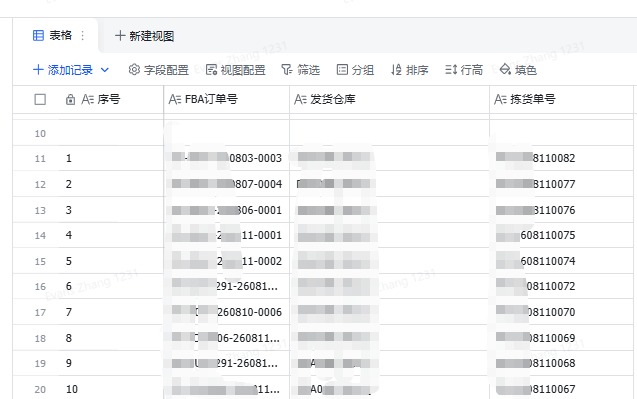Click picking number cell ending 8110082
The height and width of the screenshot is (399, 637).
tap(561, 158)
